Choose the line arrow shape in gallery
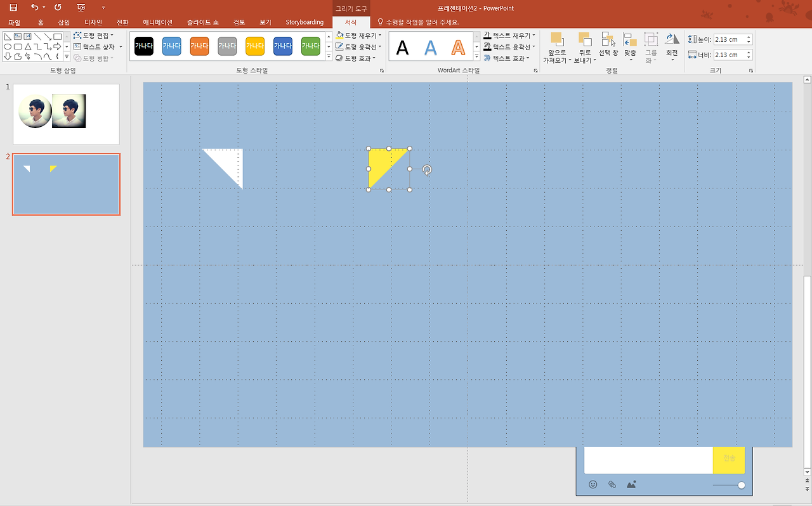This screenshot has height=506, width=812. tap(48, 36)
